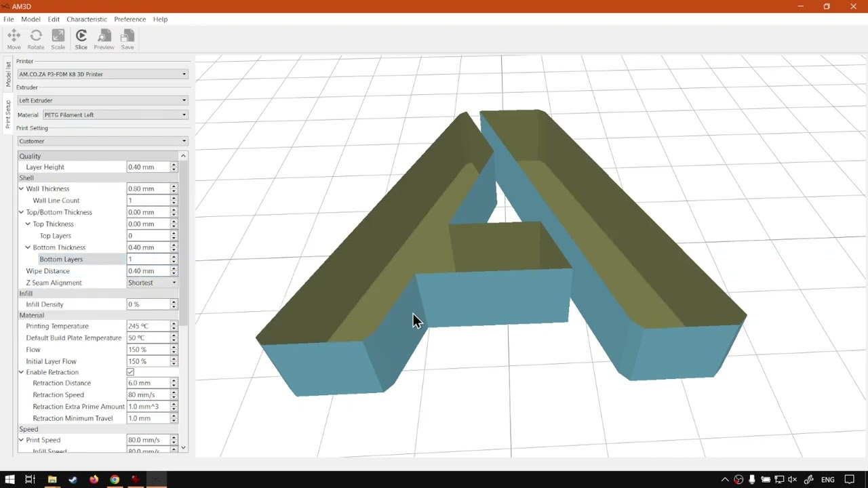Open the Edit menu
This screenshot has width=868, height=488.
pyautogui.click(x=54, y=19)
